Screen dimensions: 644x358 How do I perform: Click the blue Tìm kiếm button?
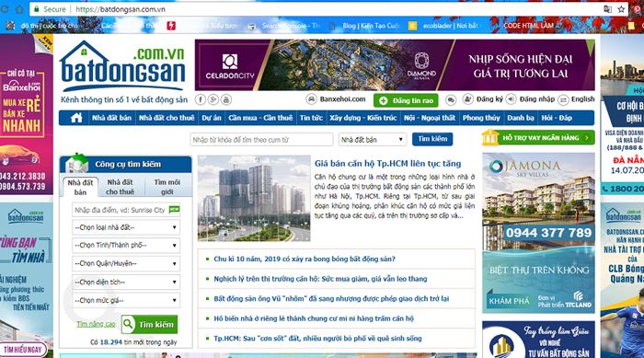click(x=432, y=139)
